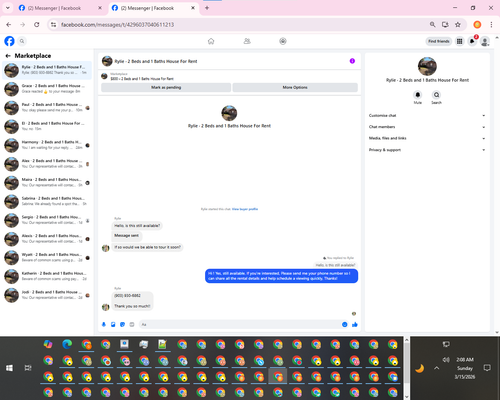Expand Chat members section

pyautogui.click(x=427, y=127)
